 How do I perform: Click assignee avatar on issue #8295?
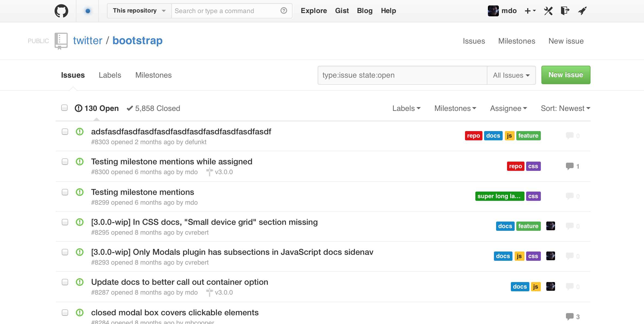[550, 226]
